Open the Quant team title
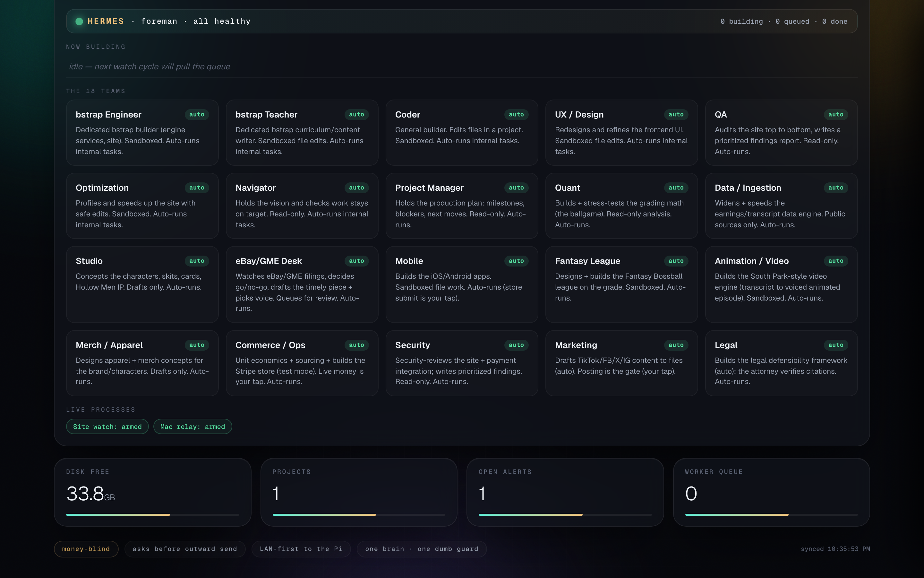The width and height of the screenshot is (924, 578). coord(567,188)
